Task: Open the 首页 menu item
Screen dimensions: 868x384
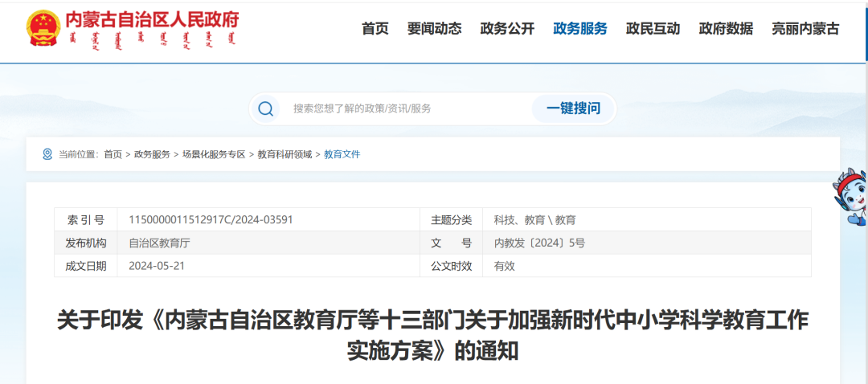Action: tap(375, 29)
